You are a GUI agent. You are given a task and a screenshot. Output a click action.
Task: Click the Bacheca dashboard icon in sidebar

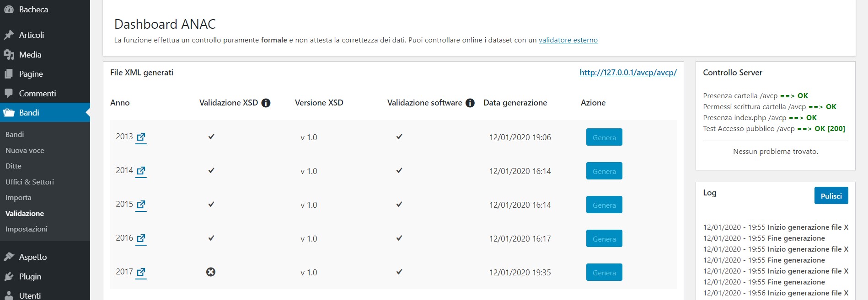click(x=9, y=9)
